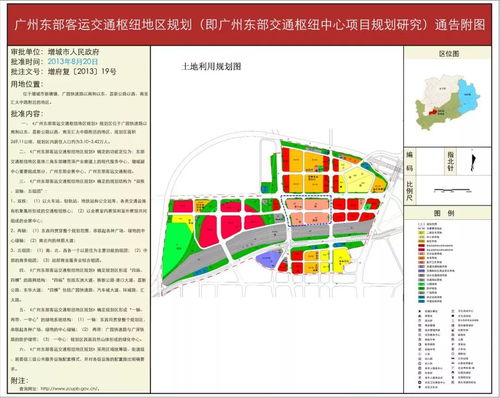Open the www.zcupb.gov.cn query website link
Screen dimensions: 500x398
coord(69,389)
